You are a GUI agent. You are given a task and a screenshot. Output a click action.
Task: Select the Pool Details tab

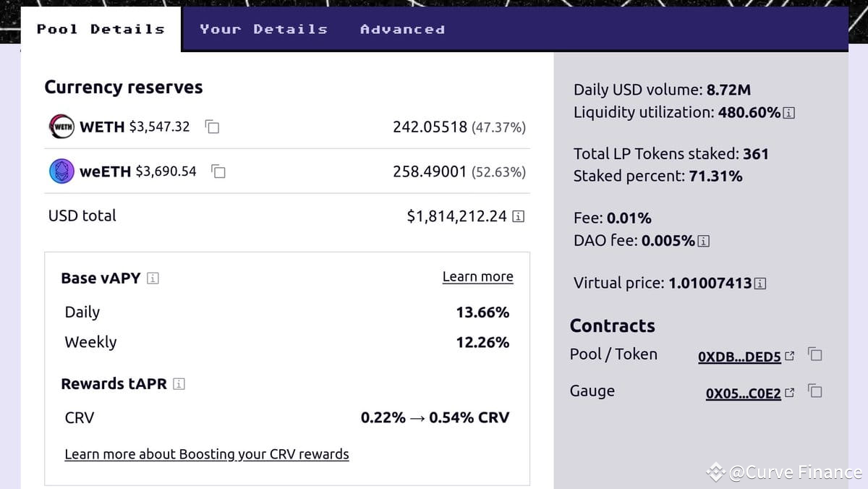coord(100,29)
